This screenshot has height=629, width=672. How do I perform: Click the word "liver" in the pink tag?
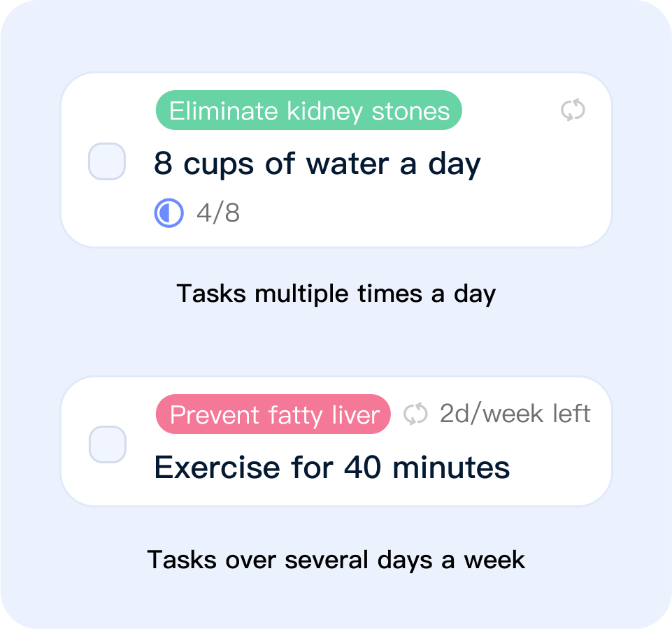point(357,415)
